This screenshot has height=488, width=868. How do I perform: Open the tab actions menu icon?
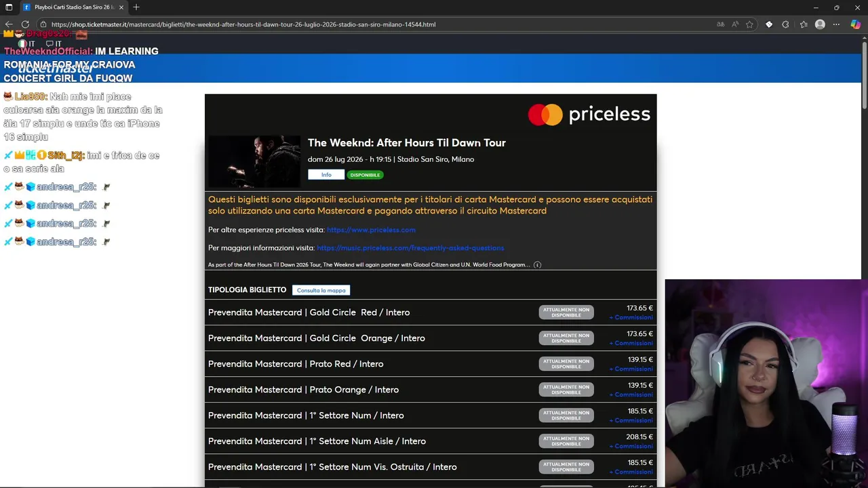point(9,7)
